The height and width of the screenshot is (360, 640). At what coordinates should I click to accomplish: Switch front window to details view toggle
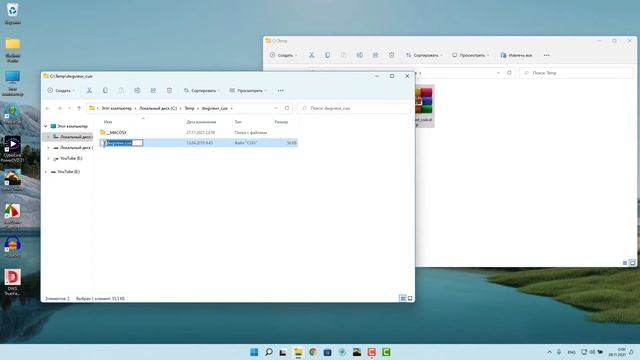[x=402, y=298]
